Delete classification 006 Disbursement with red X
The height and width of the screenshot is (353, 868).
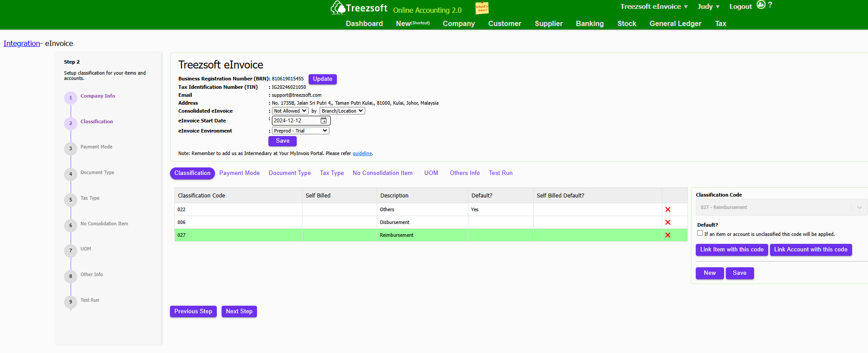(x=668, y=222)
